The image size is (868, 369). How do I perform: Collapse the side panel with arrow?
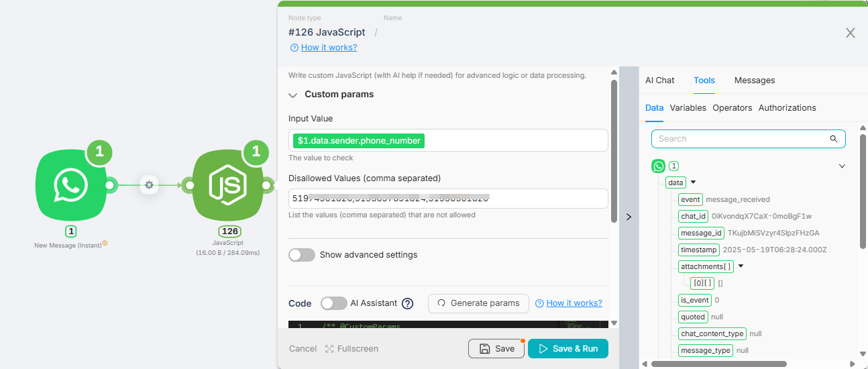pyautogui.click(x=629, y=217)
